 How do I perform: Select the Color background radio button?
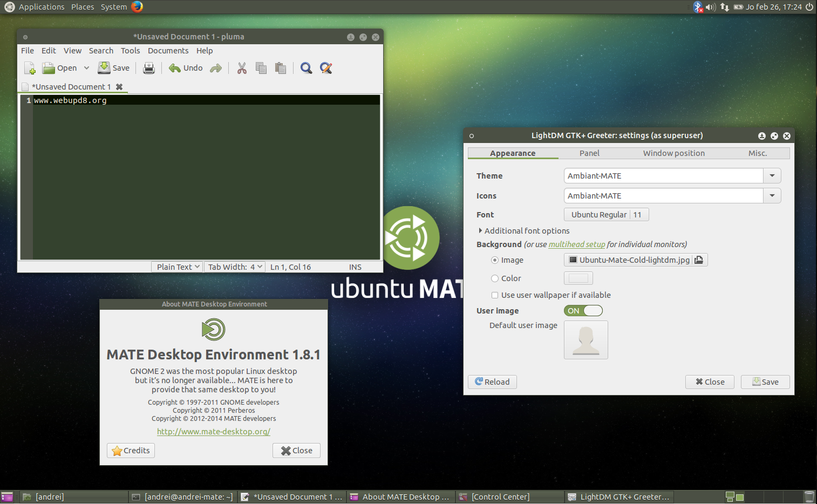(x=494, y=278)
